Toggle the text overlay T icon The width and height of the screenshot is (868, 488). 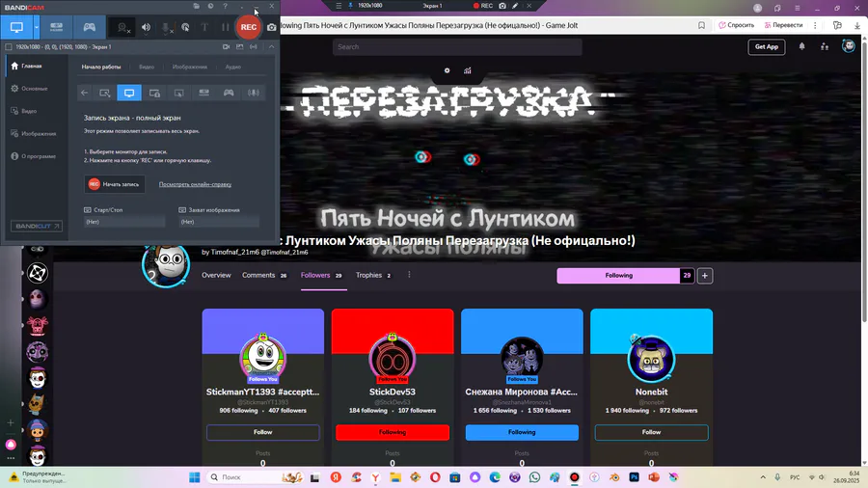204,27
